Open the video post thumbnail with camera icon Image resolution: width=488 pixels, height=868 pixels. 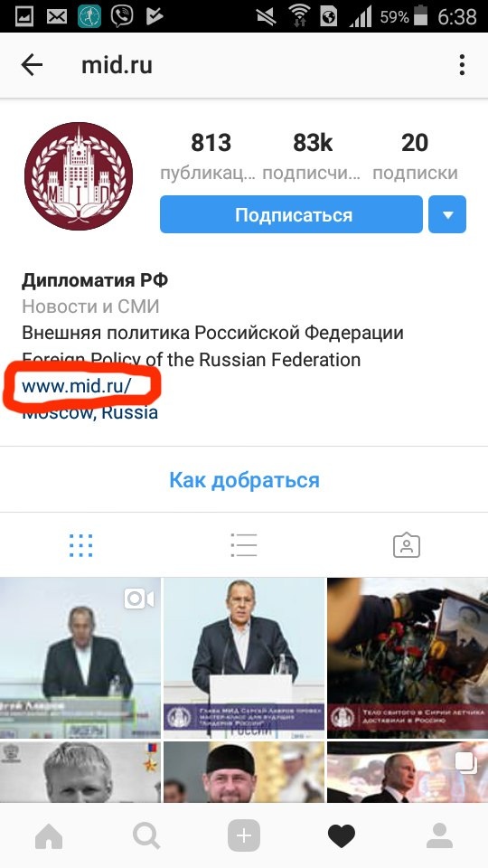(80, 657)
